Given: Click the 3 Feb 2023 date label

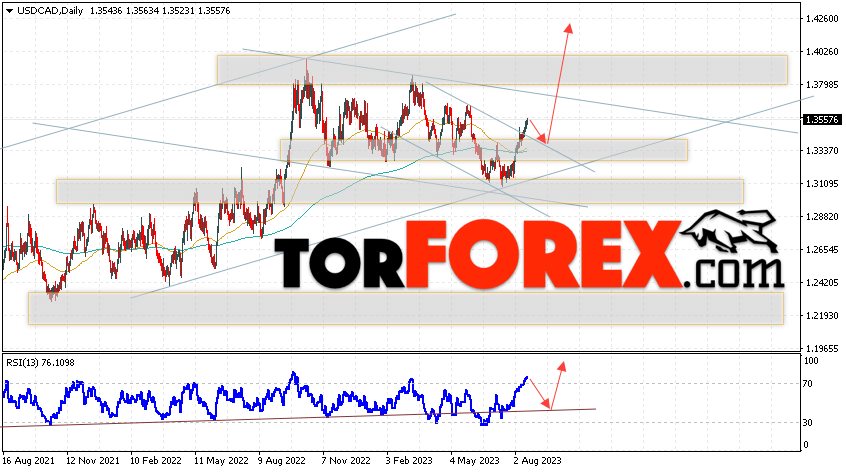Looking at the screenshot, I should [x=409, y=461].
